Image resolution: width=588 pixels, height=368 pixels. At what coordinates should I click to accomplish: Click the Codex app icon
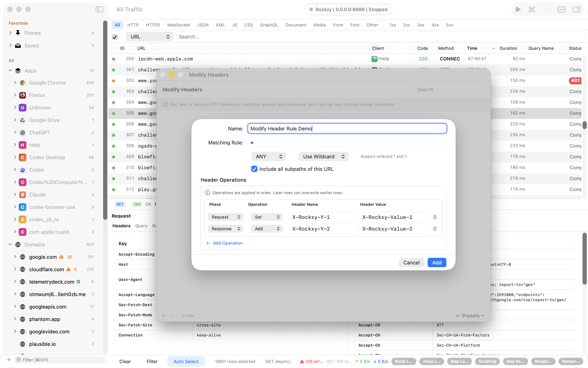point(23,170)
